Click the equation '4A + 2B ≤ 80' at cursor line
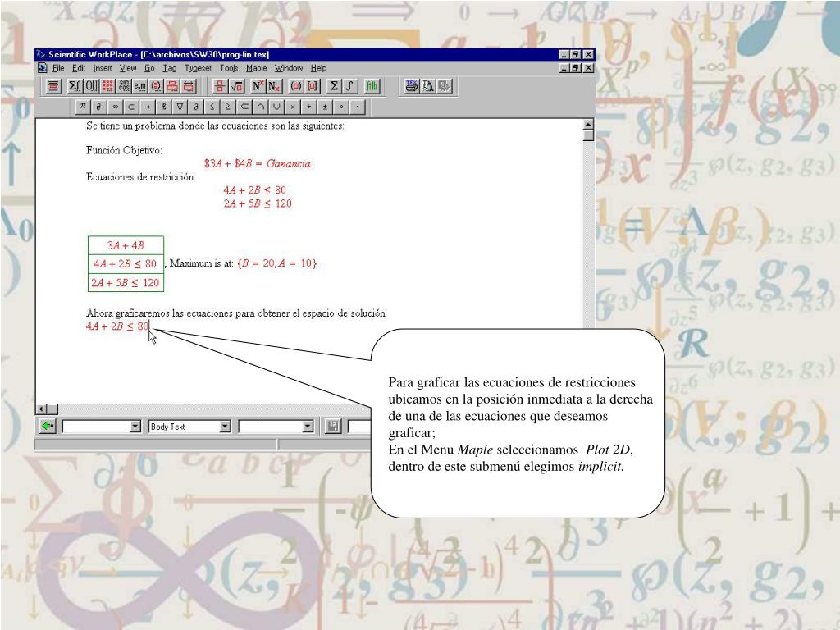The width and height of the screenshot is (840, 630). point(117,326)
